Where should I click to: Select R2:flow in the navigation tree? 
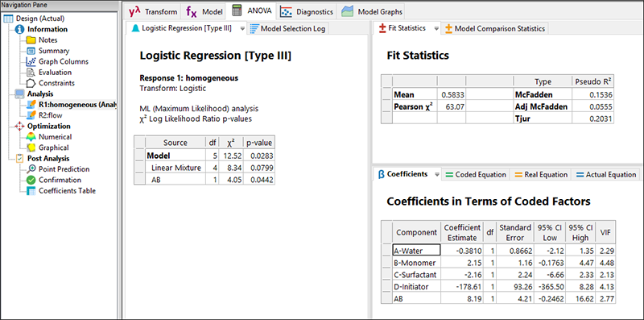coord(51,115)
